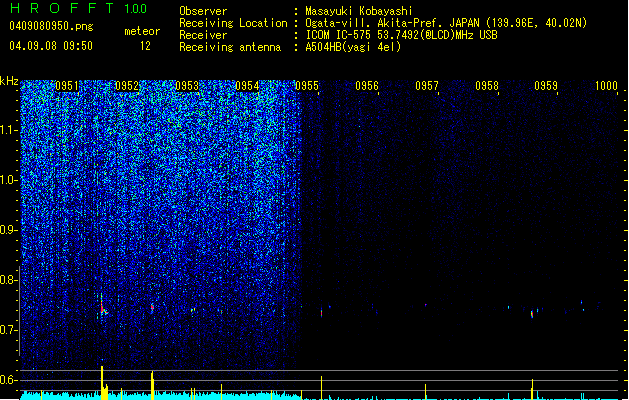This screenshot has height=400, width=629.
Task: Select the file name 0409080950.png
Action: pyautogui.click(x=51, y=26)
